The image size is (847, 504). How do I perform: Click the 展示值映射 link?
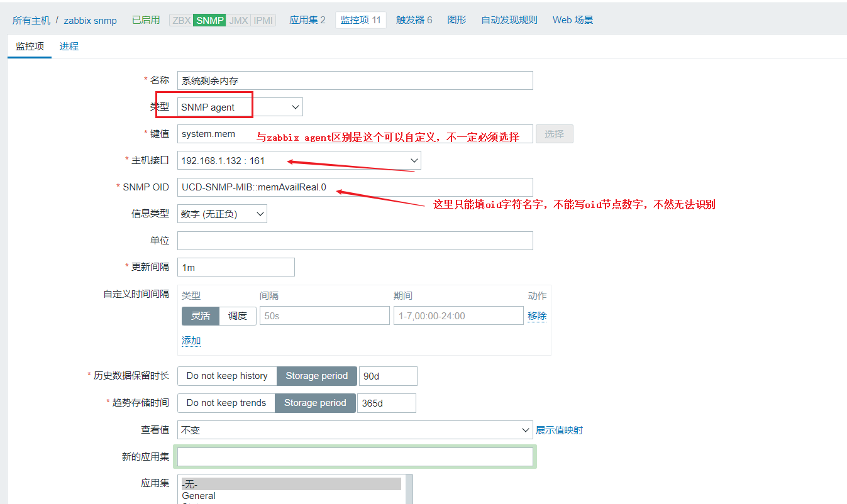coord(559,430)
